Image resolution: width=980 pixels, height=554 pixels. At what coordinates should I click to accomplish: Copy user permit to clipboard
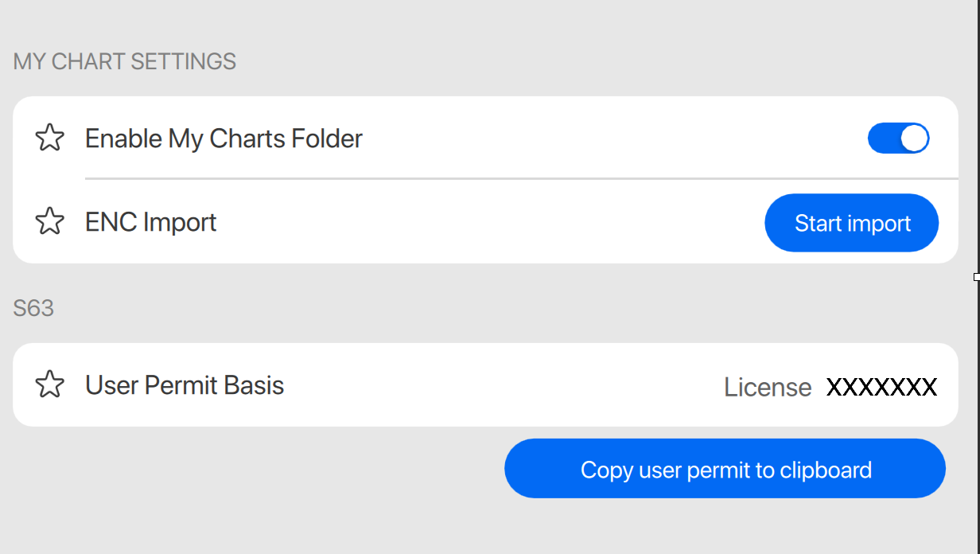click(x=725, y=469)
